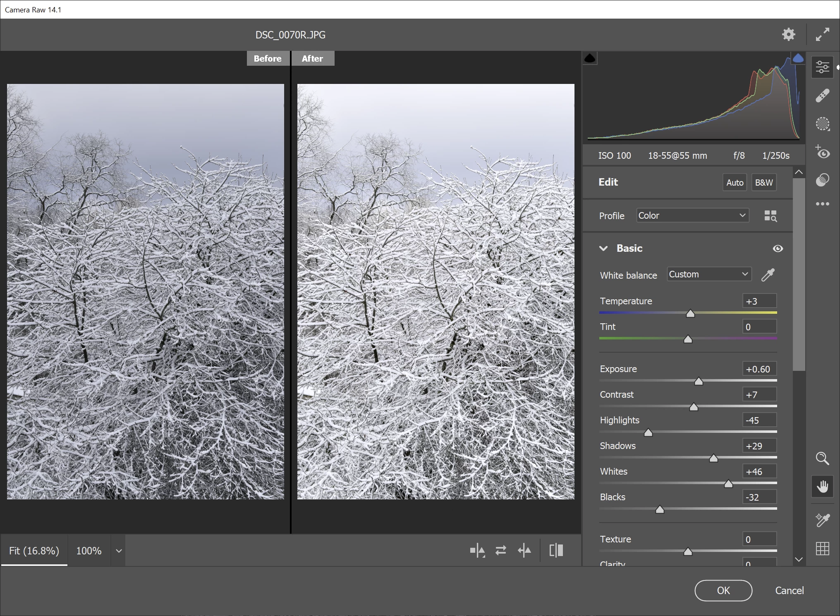Select the Healing tool bandage icon
The image size is (840, 616).
(x=822, y=96)
